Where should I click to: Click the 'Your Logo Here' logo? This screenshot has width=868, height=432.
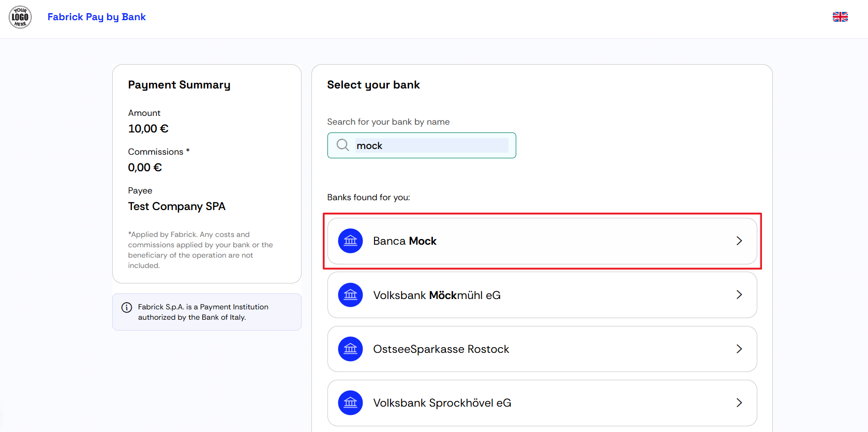pyautogui.click(x=20, y=17)
